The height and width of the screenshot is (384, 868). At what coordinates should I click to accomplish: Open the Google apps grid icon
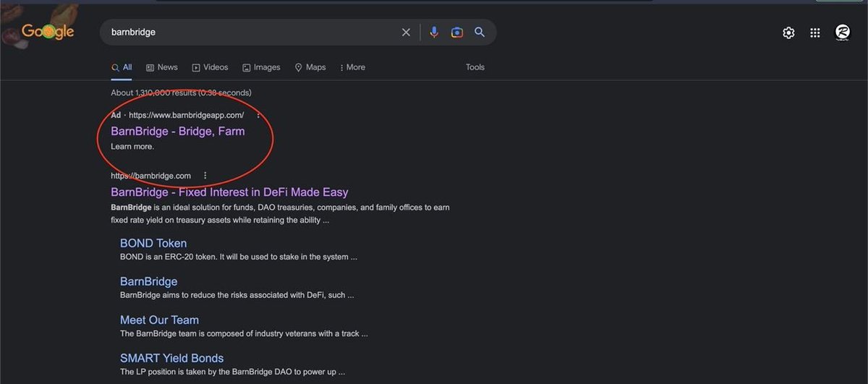point(815,33)
